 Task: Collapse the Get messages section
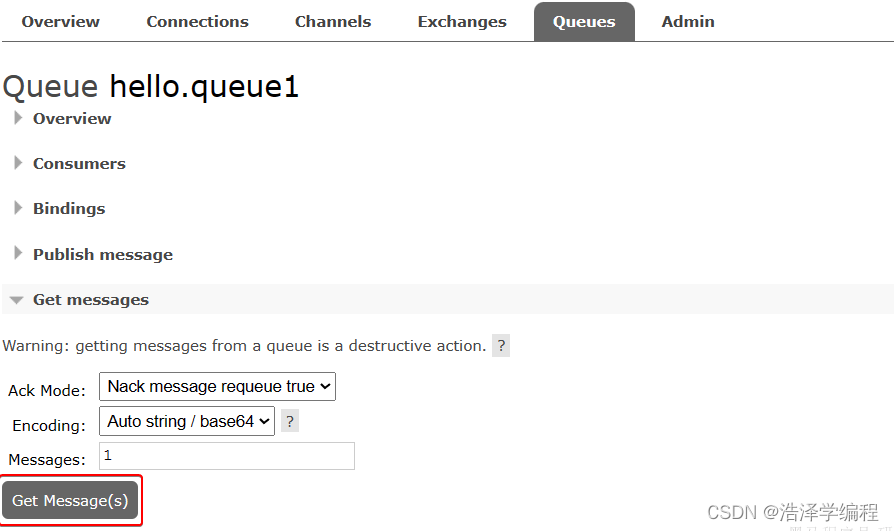tap(17, 300)
